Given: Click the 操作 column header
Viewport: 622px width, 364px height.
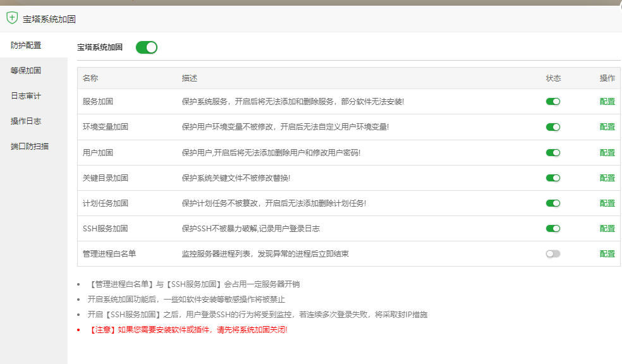Looking at the screenshot, I should point(607,78).
